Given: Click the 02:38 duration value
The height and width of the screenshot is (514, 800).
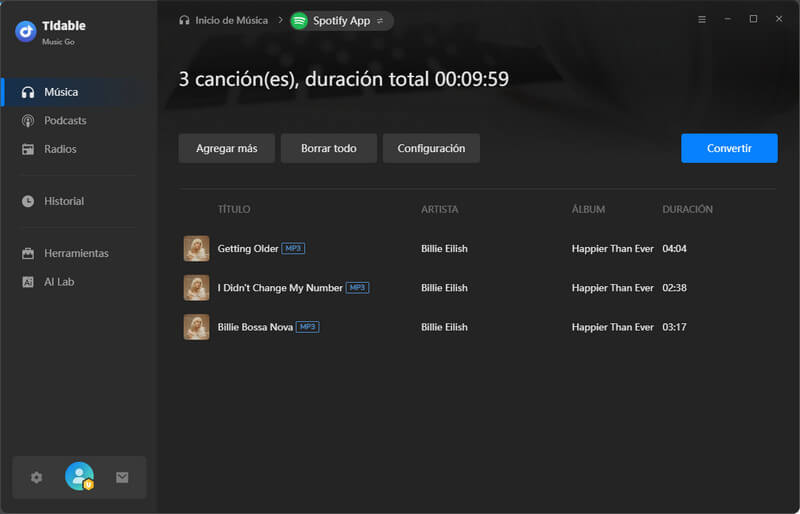Looking at the screenshot, I should pos(674,288).
